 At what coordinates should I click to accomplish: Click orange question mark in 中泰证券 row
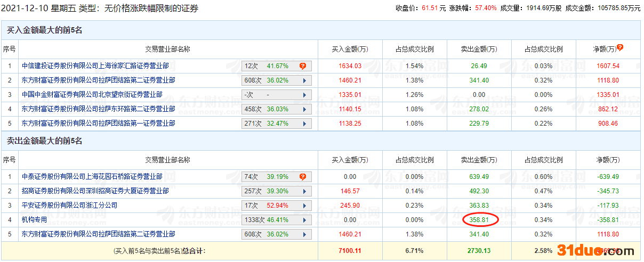[302, 177]
